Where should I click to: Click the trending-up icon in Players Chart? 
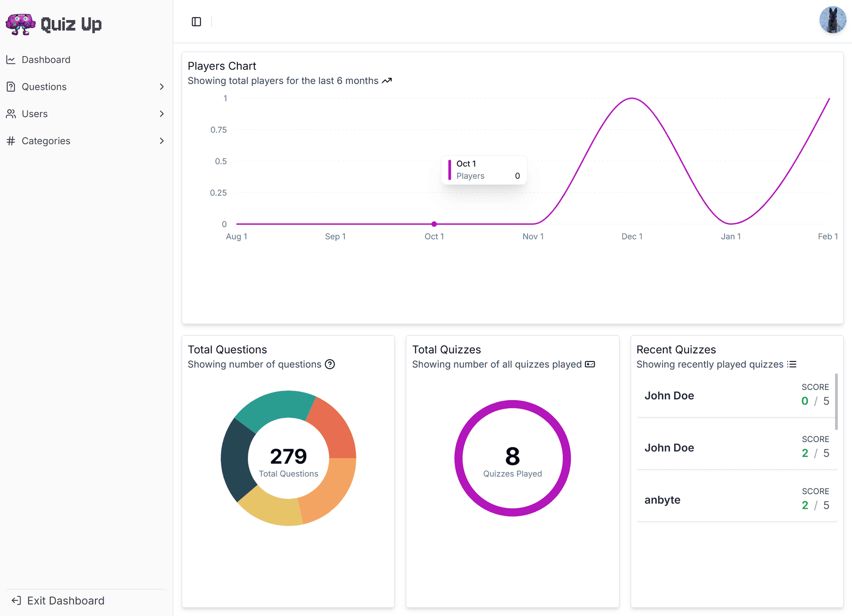click(387, 81)
